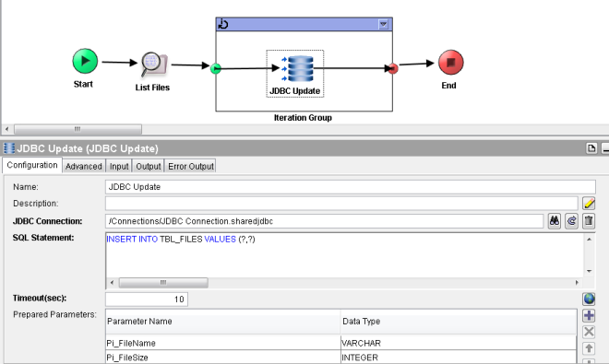This screenshot has height=364, width=609.
Task: Click the JDBC Update panel title icon
Action: tap(9, 148)
